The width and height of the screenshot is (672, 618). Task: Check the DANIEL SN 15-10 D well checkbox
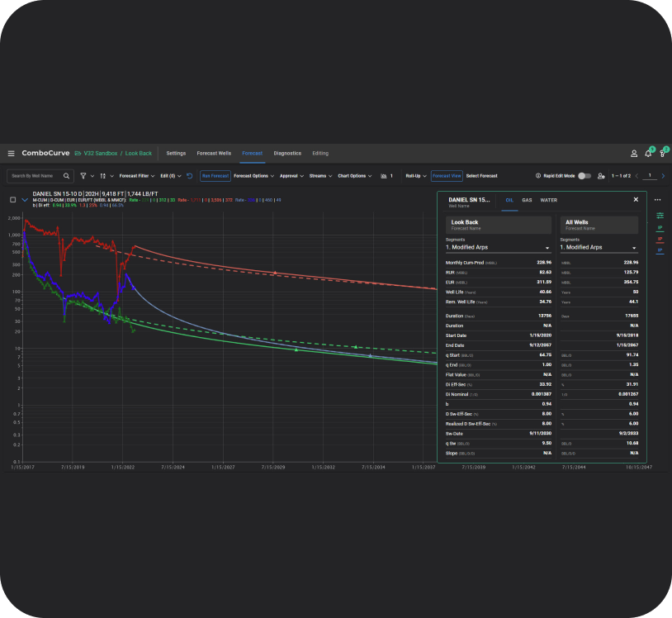pyautogui.click(x=13, y=199)
